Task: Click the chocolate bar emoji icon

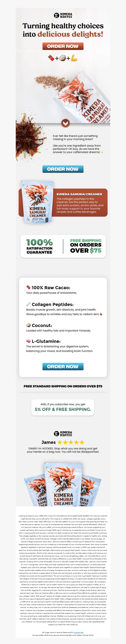Action: point(51,58)
